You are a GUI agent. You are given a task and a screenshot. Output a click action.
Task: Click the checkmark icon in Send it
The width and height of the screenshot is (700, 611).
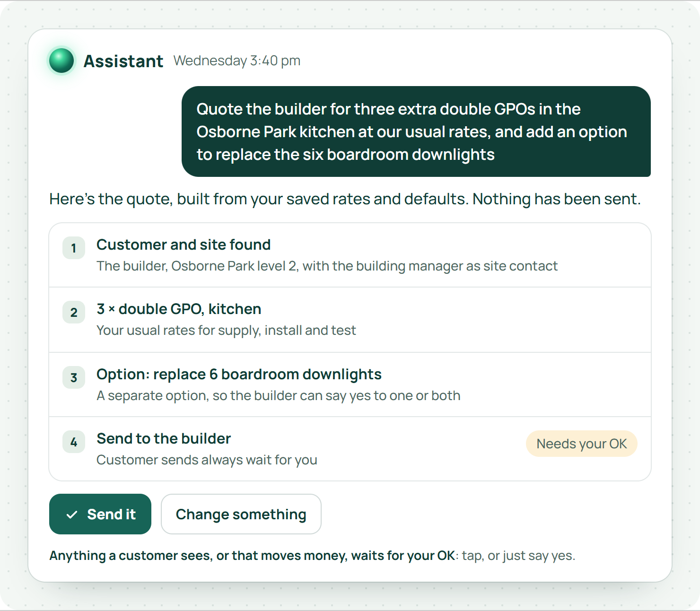pos(72,515)
